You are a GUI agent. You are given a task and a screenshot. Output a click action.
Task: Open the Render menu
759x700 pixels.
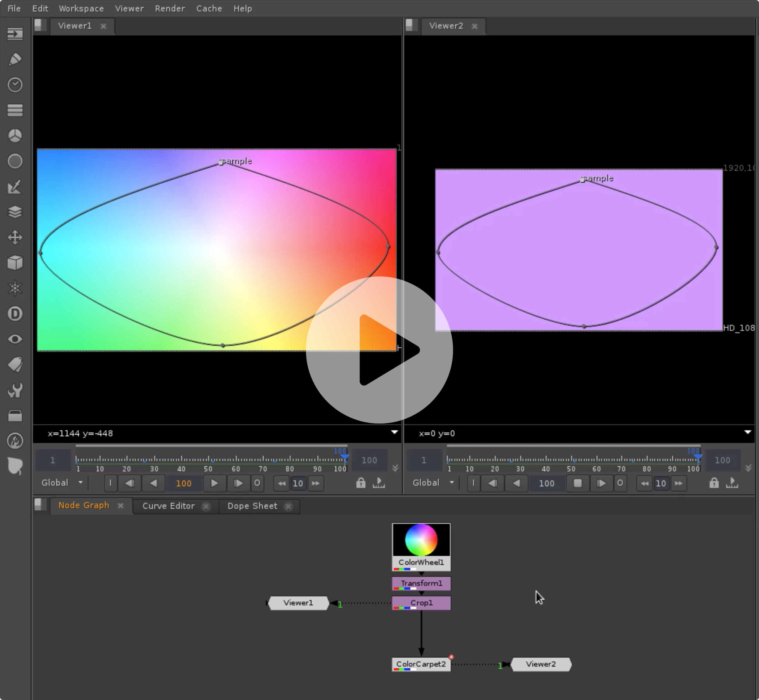170,8
